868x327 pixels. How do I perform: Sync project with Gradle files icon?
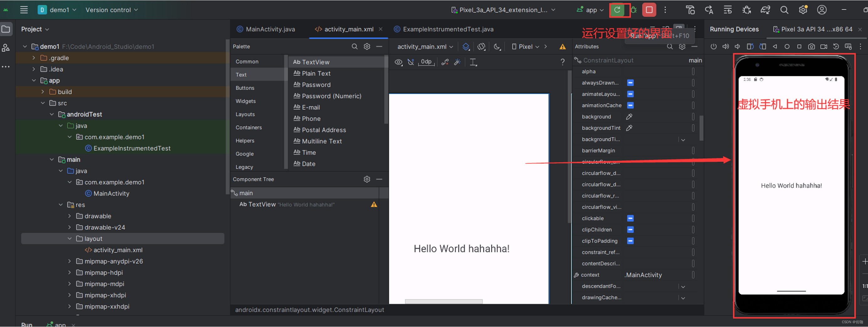coord(765,10)
